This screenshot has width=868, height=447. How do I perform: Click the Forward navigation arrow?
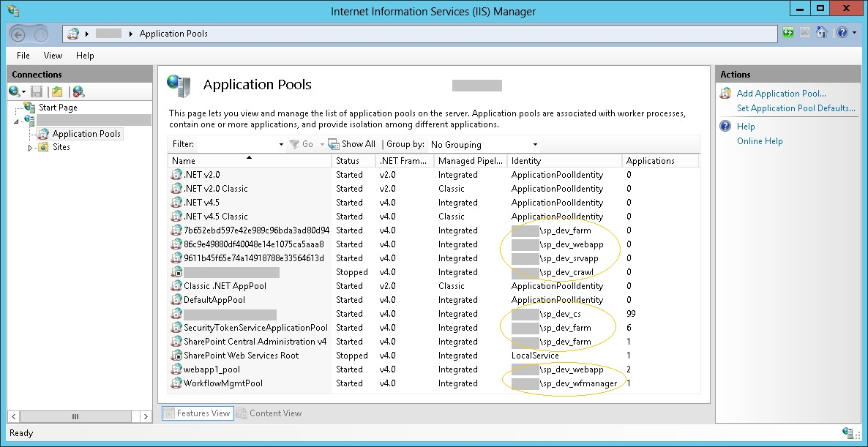click(x=41, y=34)
